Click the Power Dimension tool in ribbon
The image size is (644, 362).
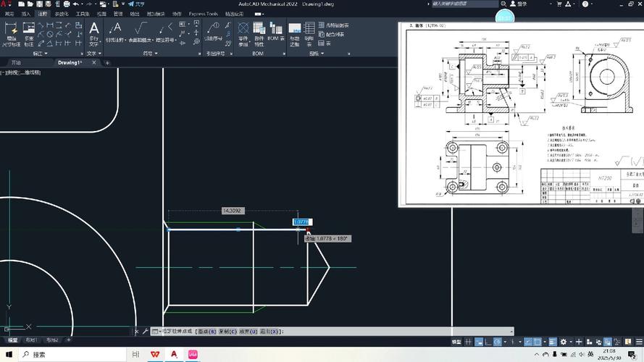pyautogui.click(x=11, y=33)
